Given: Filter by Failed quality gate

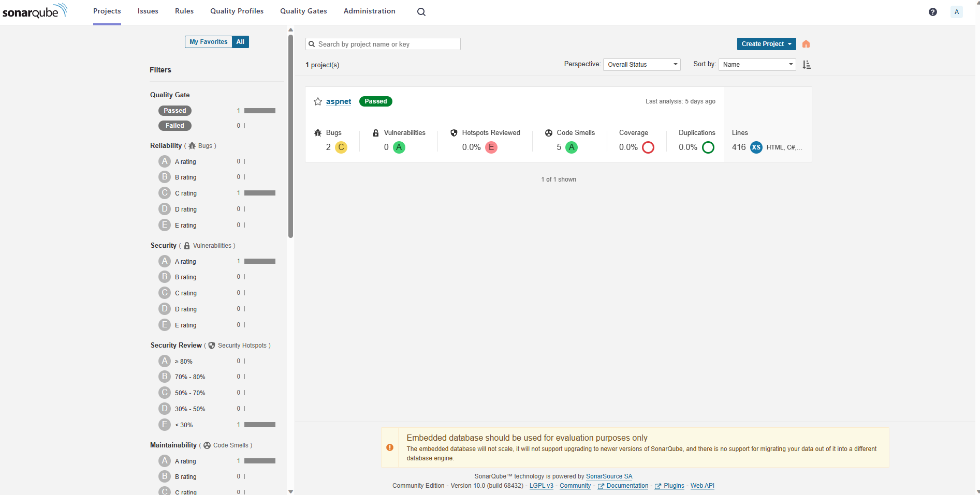Looking at the screenshot, I should (175, 126).
